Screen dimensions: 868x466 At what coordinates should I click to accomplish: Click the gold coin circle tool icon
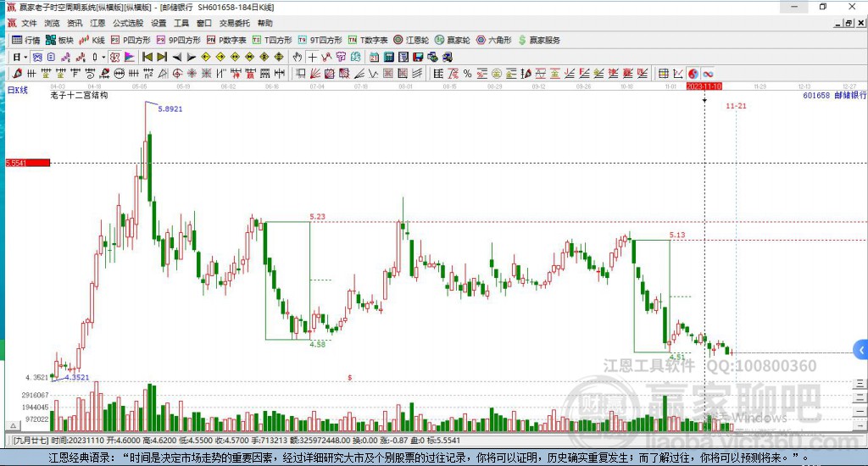pos(497,74)
